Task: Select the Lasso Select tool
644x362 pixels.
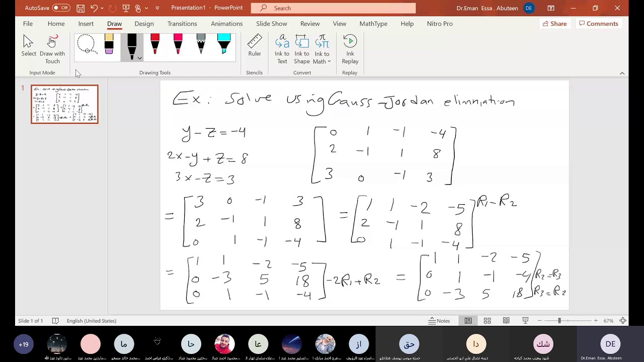Action: (x=87, y=45)
